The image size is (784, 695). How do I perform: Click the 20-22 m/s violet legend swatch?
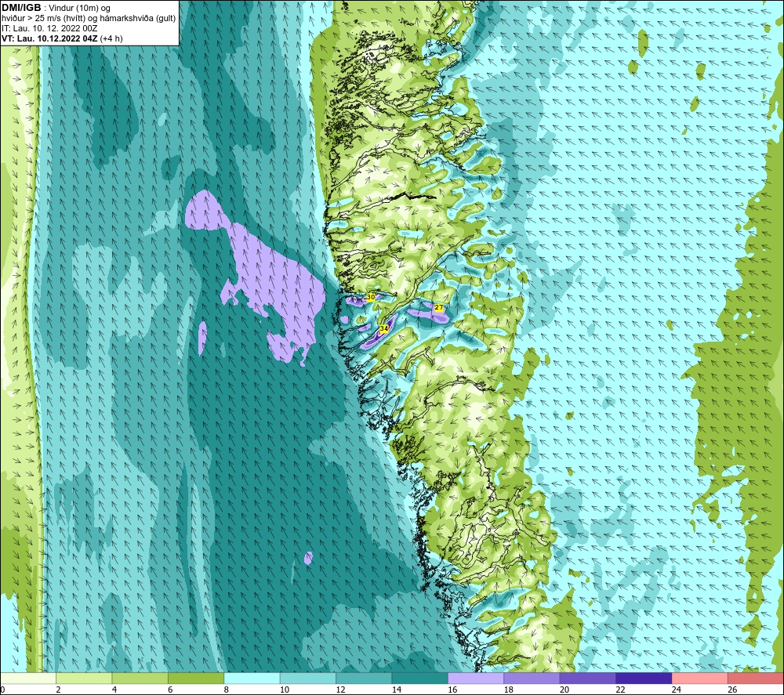click(x=588, y=678)
